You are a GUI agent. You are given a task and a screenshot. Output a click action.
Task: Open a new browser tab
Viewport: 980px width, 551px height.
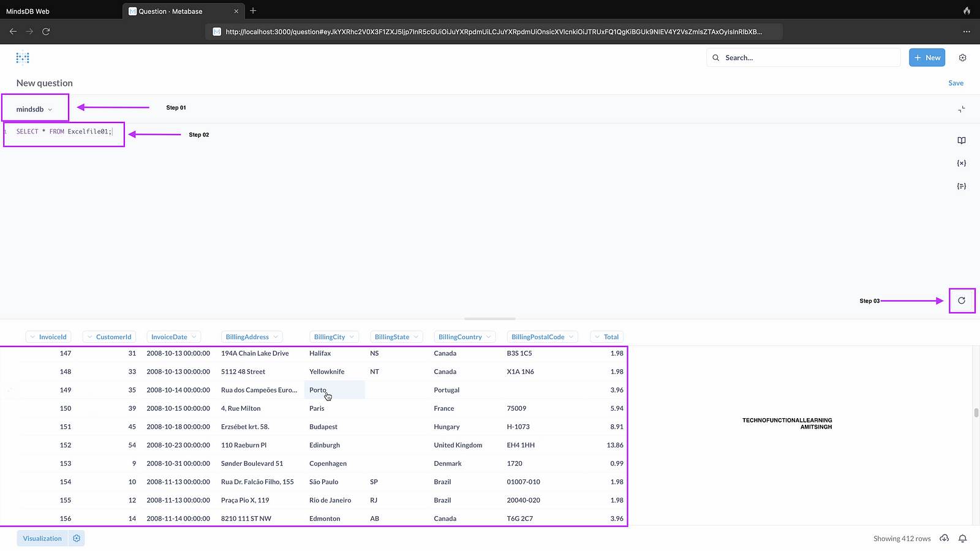253,11
